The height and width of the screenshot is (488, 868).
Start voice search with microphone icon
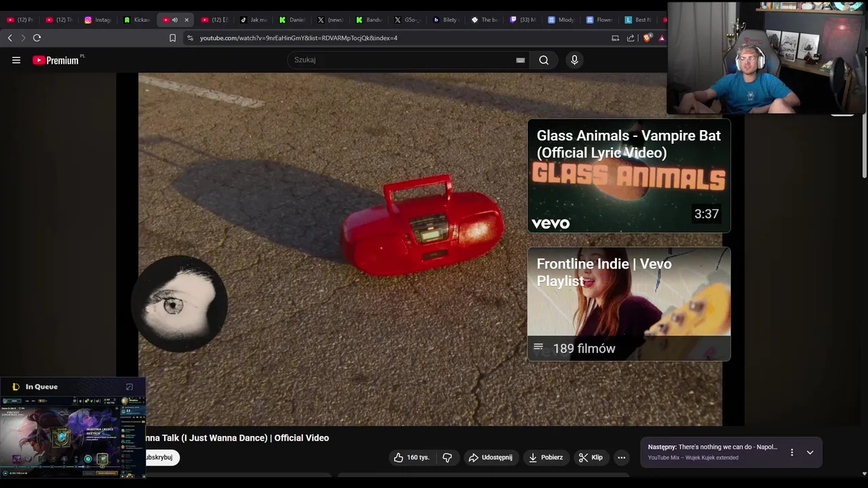tap(574, 60)
